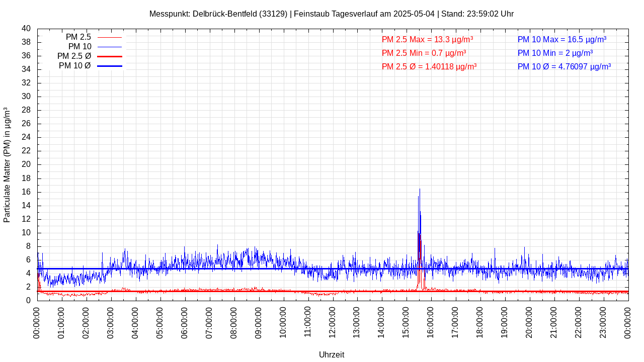Click the PM 10 Max value text
Viewport: 644px width, 362px height.
(x=561, y=40)
